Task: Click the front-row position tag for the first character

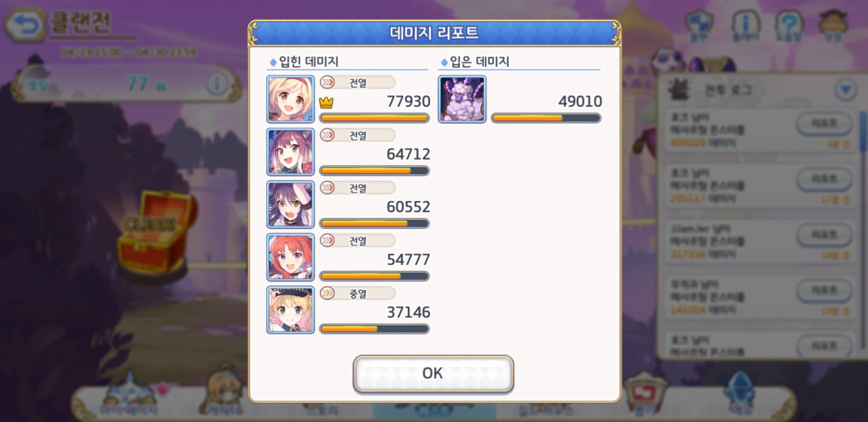Action: [357, 82]
